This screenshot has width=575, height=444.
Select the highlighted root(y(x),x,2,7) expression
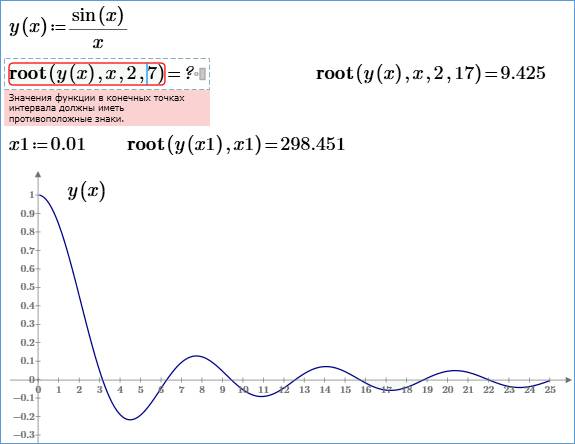point(87,74)
